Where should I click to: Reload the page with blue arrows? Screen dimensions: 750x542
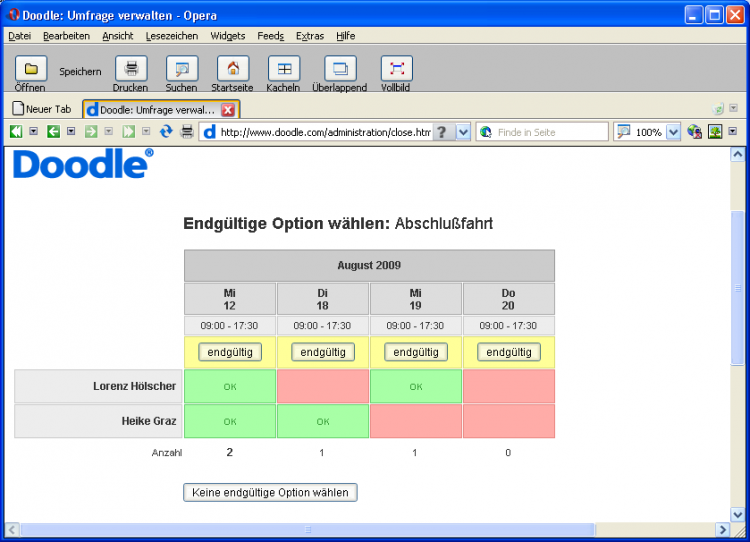(166, 132)
